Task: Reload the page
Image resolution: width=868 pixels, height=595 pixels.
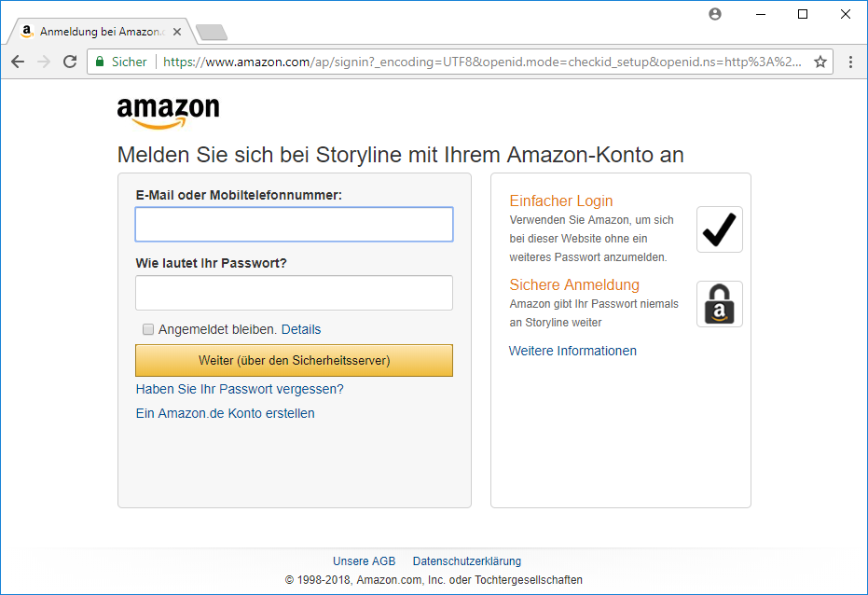Action: point(70,62)
